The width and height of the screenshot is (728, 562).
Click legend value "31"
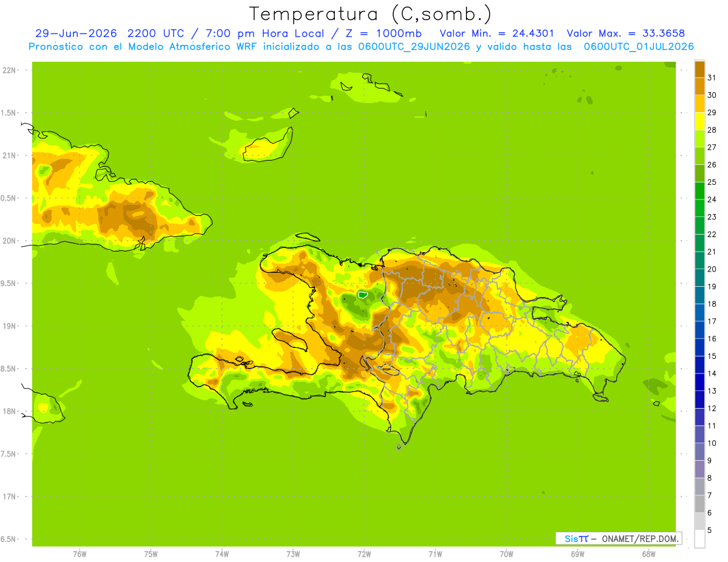[x=712, y=78]
